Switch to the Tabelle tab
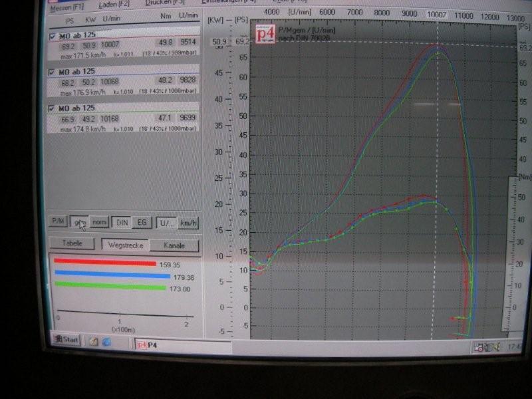Viewport: 532px width, 399px height. [72, 243]
